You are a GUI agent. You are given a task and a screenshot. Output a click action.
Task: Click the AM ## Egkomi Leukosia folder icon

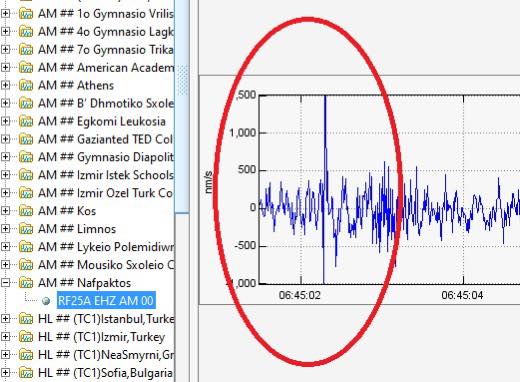tap(26, 121)
